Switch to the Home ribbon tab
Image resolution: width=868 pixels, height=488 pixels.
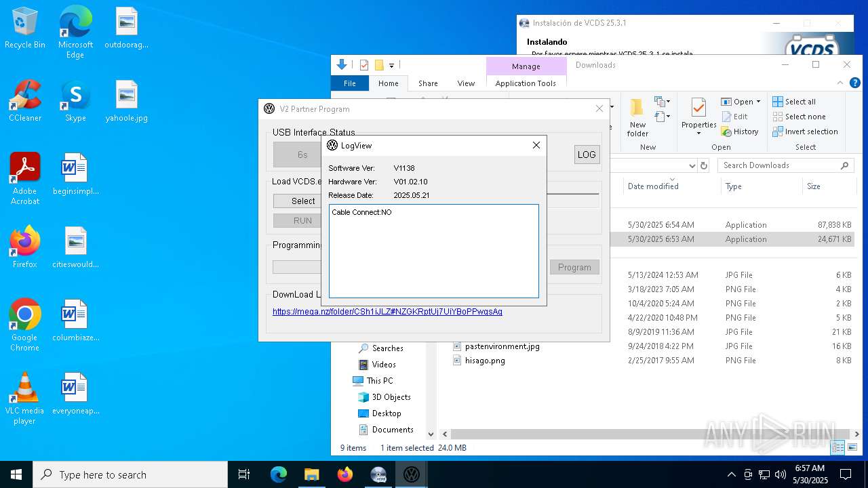tap(389, 83)
